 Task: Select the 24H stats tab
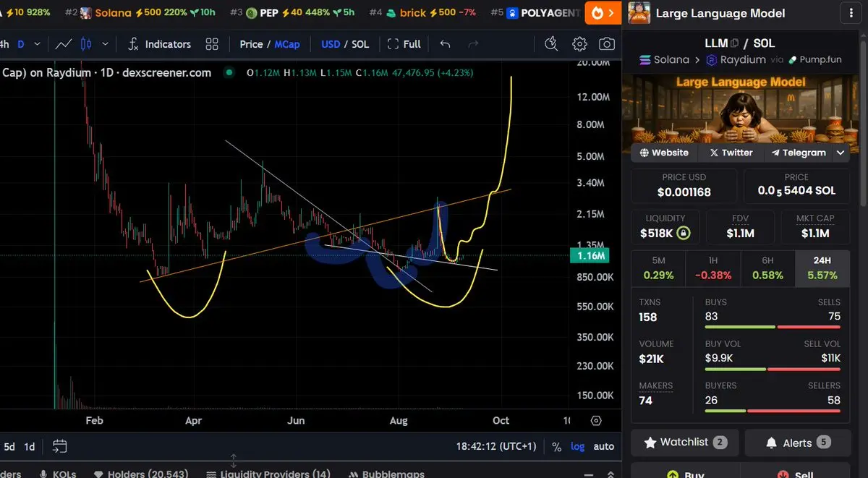click(822, 268)
